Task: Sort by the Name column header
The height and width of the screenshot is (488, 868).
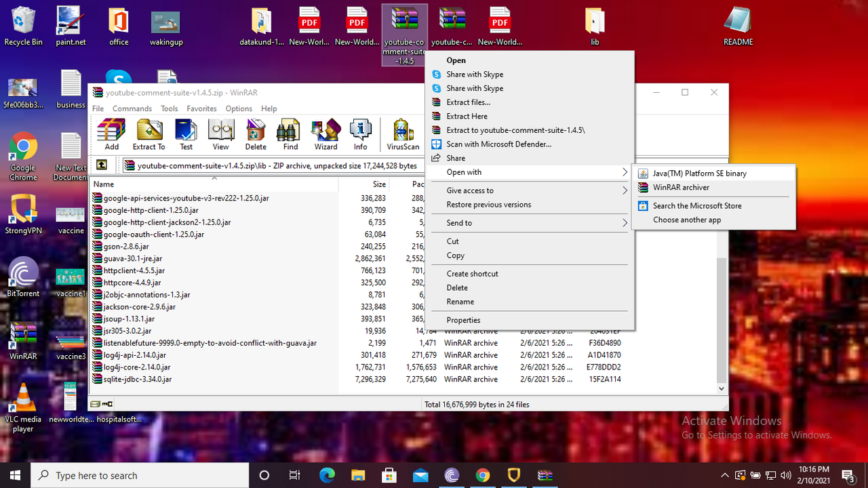Action: [214, 184]
